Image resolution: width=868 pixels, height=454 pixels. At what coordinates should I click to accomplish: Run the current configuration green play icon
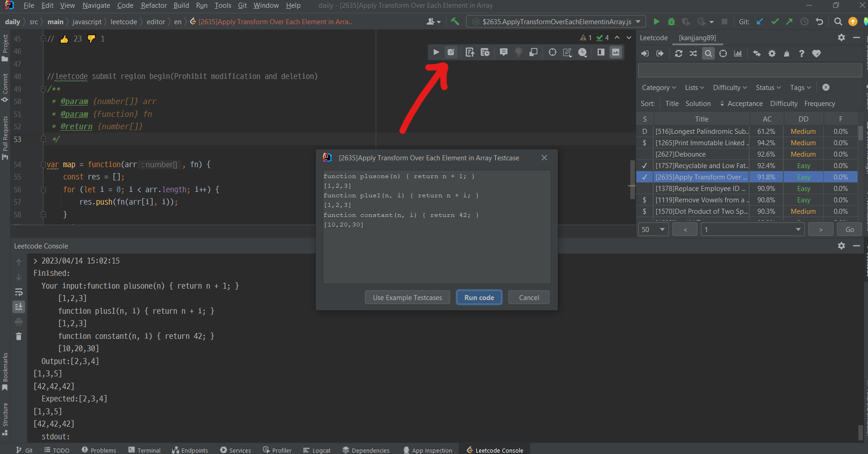(x=657, y=21)
